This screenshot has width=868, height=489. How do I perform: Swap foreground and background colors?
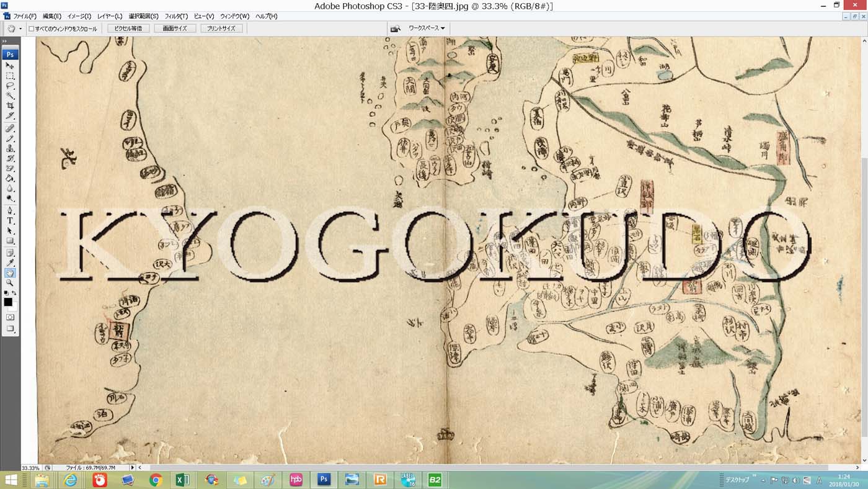tap(14, 292)
